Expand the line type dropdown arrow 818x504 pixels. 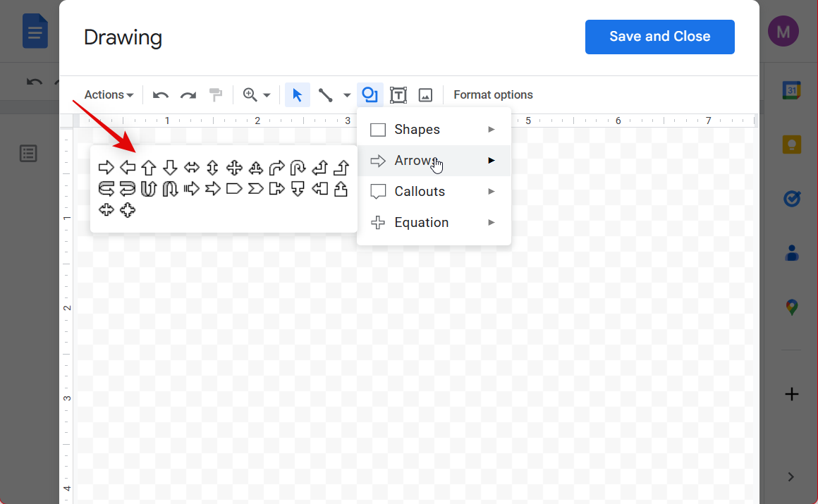click(x=347, y=95)
